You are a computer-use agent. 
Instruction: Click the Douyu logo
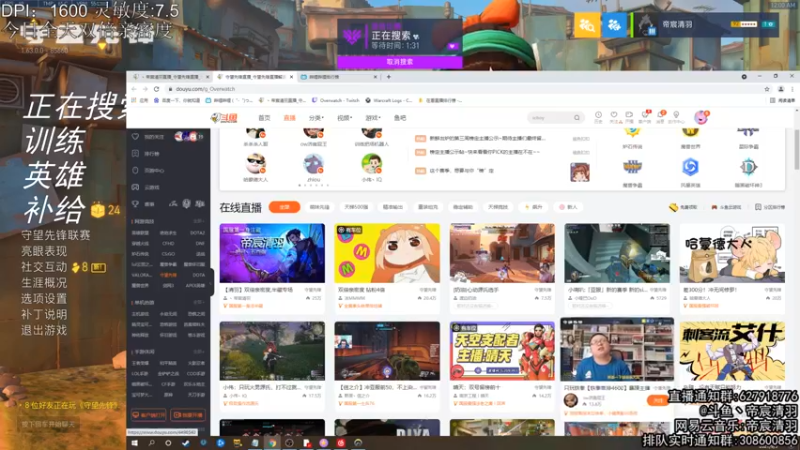224,118
